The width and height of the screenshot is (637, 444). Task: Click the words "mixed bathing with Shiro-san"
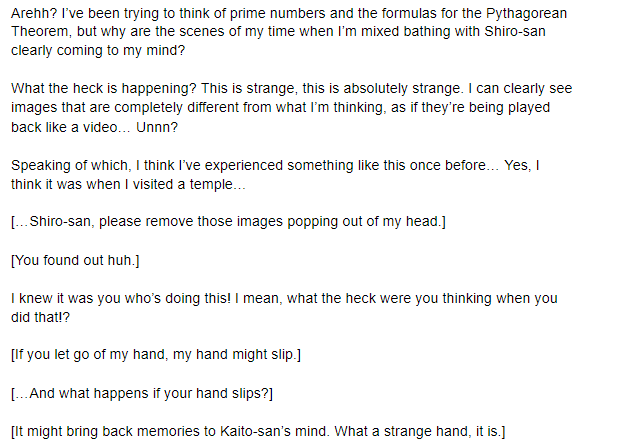pos(453,32)
